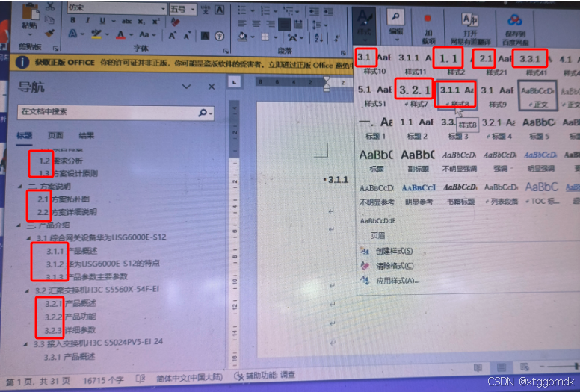Image resolution: width=580 pixels, height=392 pixels.
Task: Click the 简体中文(中国大陆) language in status bar
Action: tap(189, 377)
